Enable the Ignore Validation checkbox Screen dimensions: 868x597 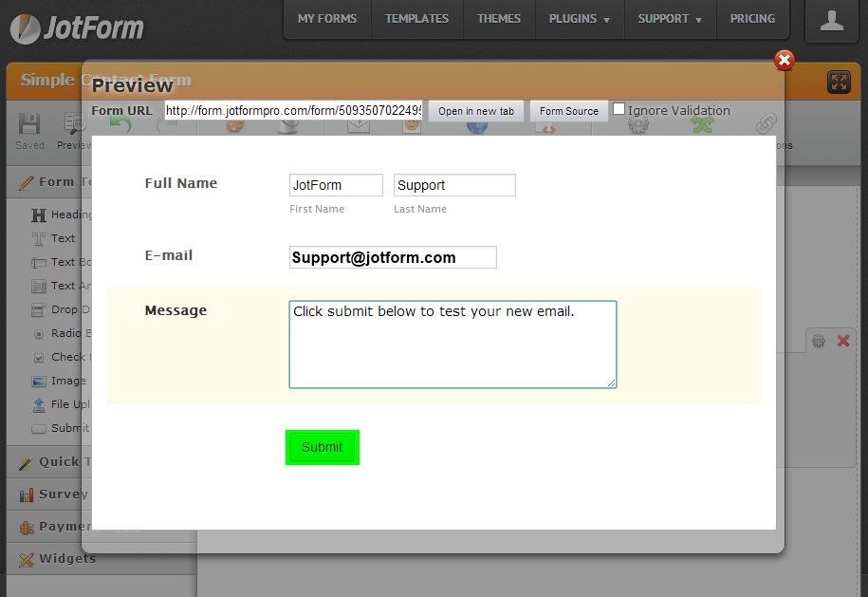coord(619,109)
